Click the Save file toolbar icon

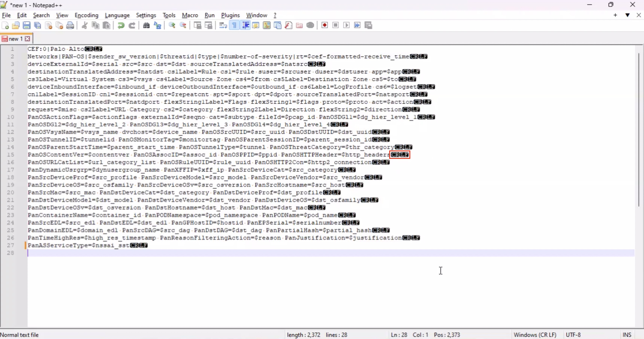click(x=27, y=25)
